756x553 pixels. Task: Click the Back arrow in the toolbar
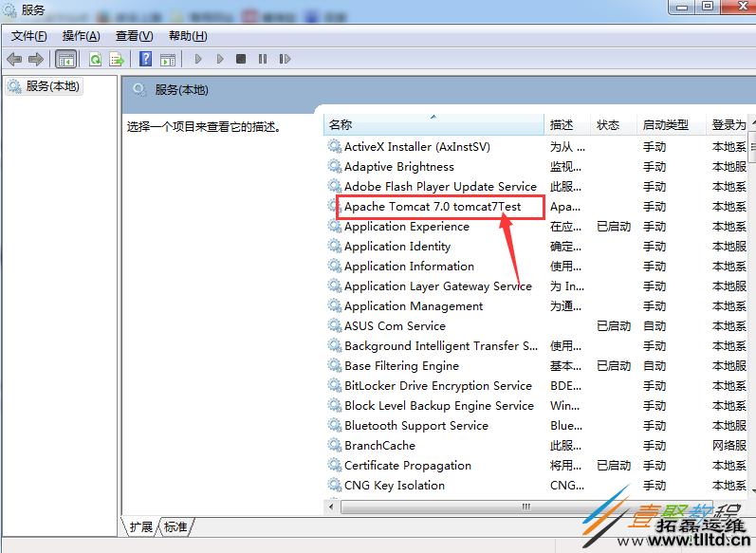[x=14, y=59]
